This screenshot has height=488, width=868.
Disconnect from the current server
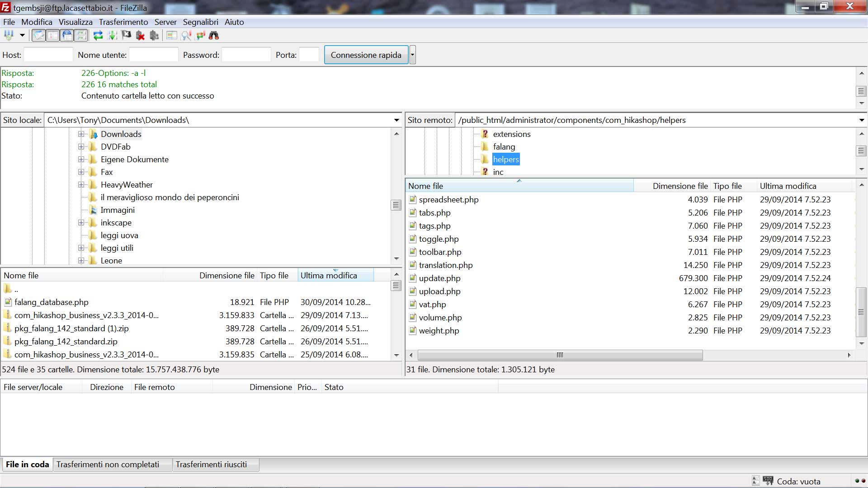[140, 35]
